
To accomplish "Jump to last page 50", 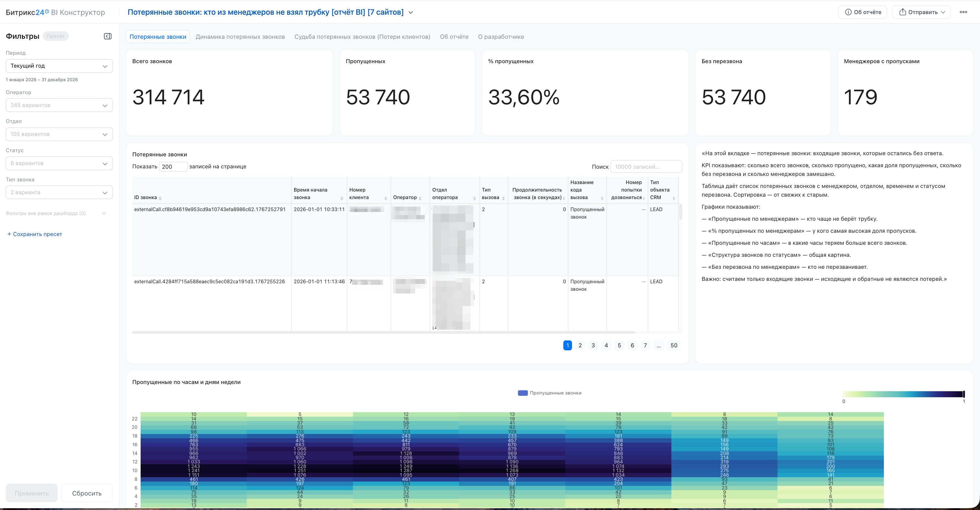I will (x=674, y=346).
